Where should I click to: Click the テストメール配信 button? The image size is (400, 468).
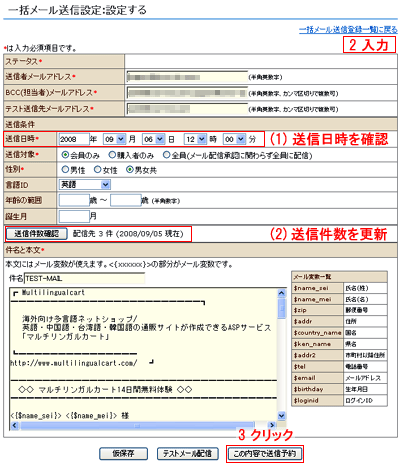[x=188, y=454]
